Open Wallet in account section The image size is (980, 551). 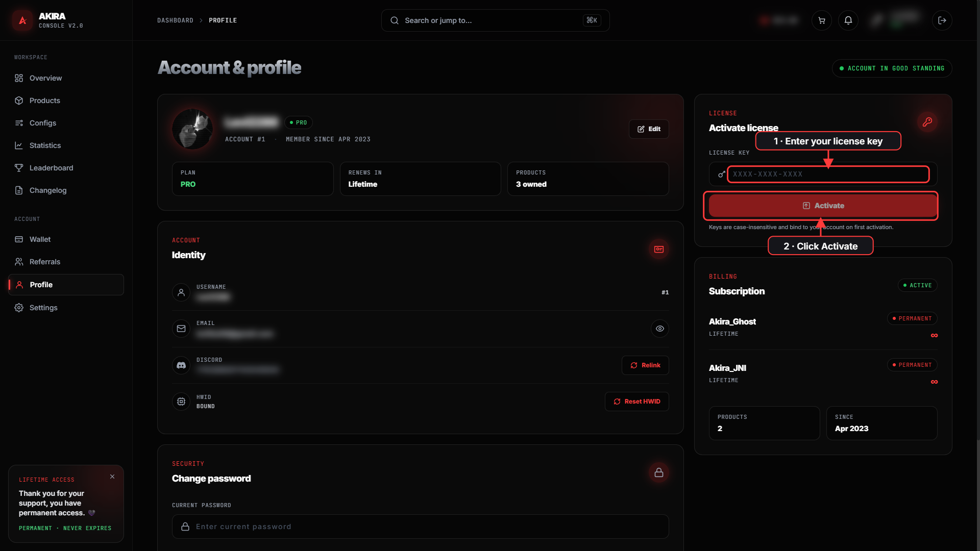point(66,239)
